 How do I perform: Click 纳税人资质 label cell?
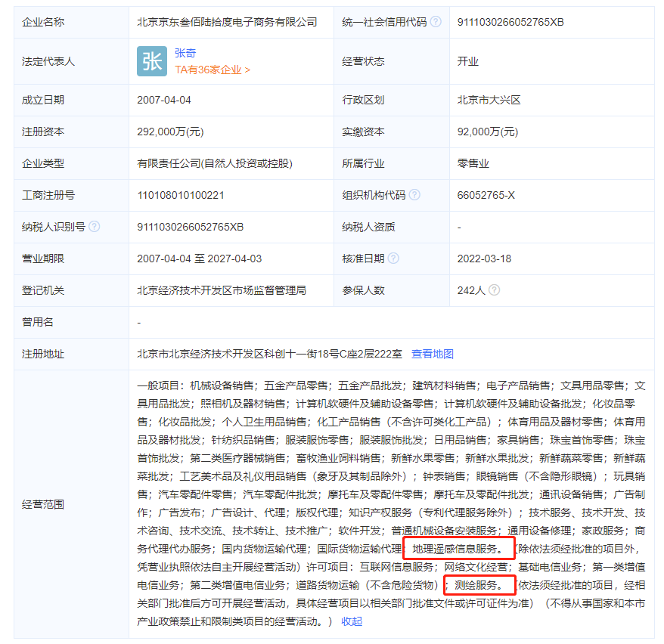[x=392, y=227]
